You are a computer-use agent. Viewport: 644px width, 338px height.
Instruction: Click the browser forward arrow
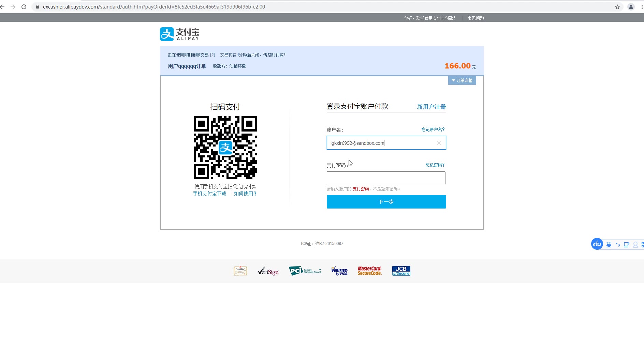click(13, 7)
